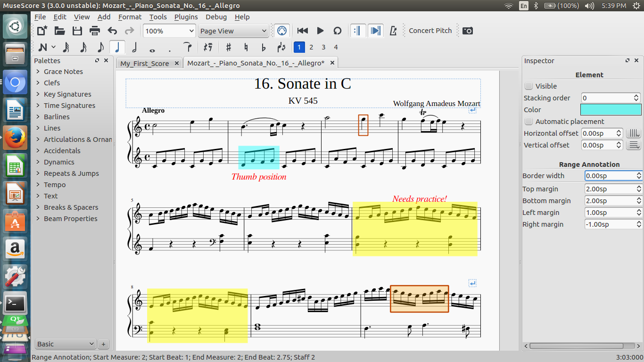The image size is (644, 362).
Task: Click the plus button beside Basic workspace
Action: pos(104,344)
